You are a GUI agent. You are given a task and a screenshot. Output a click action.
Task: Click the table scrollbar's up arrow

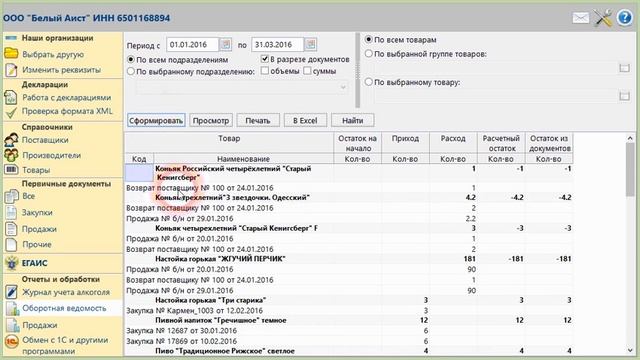[630, 138]
